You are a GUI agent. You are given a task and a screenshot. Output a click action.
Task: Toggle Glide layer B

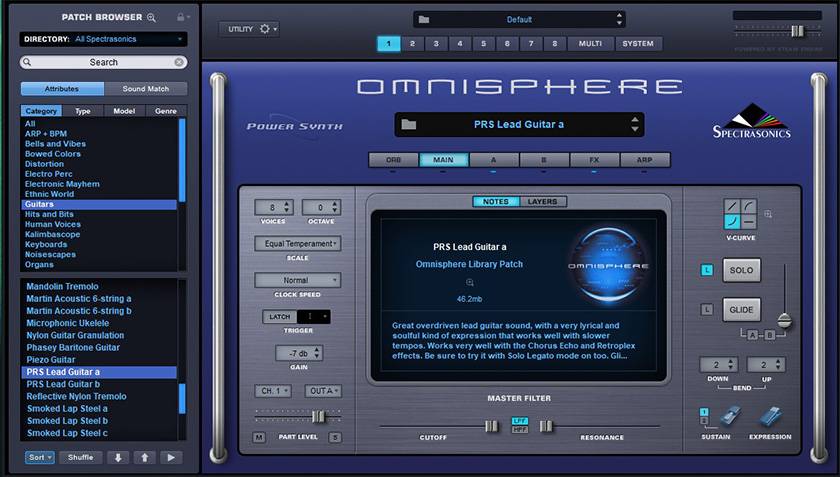[770, 335]
